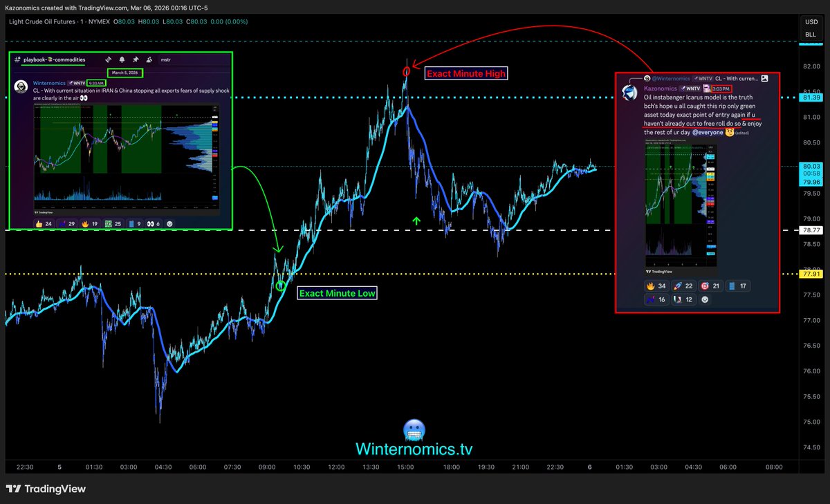
Task: Switch to the playbook-commodities channel
Action: 54,59
